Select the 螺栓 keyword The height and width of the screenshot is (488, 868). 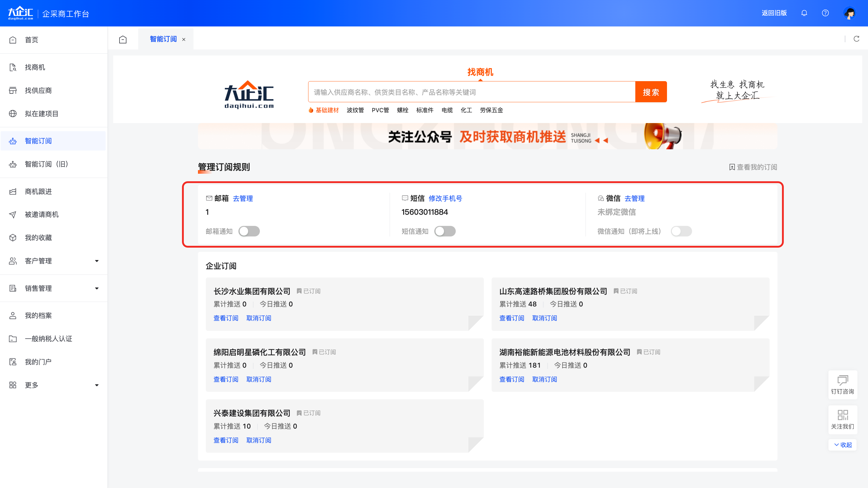pos(402,110)
